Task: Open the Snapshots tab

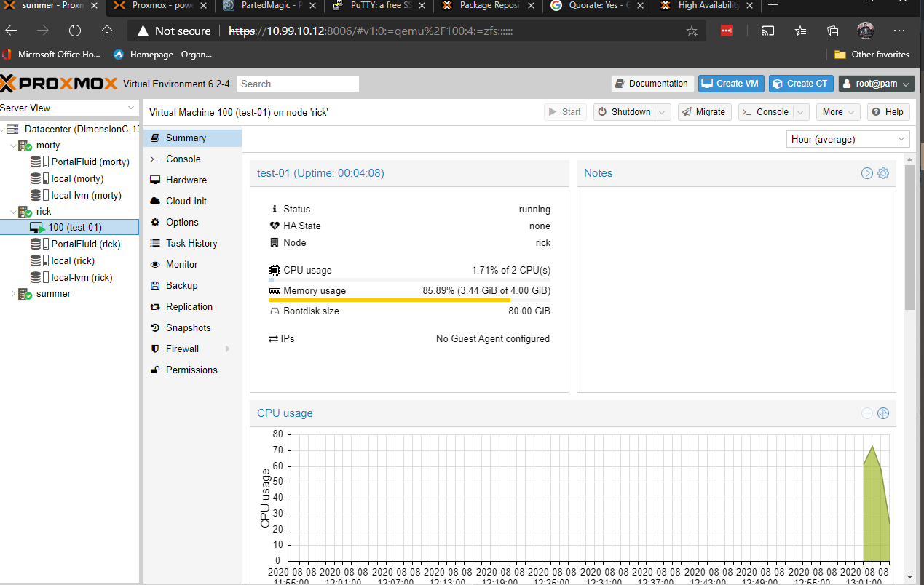Action: (x=188, y=327)
